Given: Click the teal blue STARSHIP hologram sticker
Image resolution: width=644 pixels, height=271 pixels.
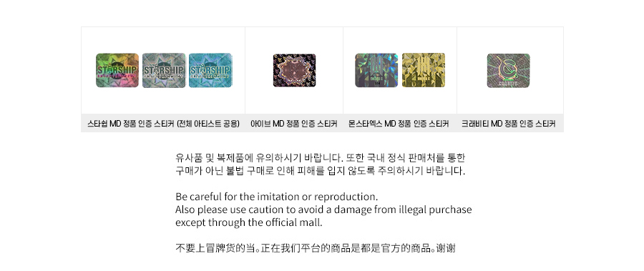Looking at the screenshot, I should click(210, 70).
